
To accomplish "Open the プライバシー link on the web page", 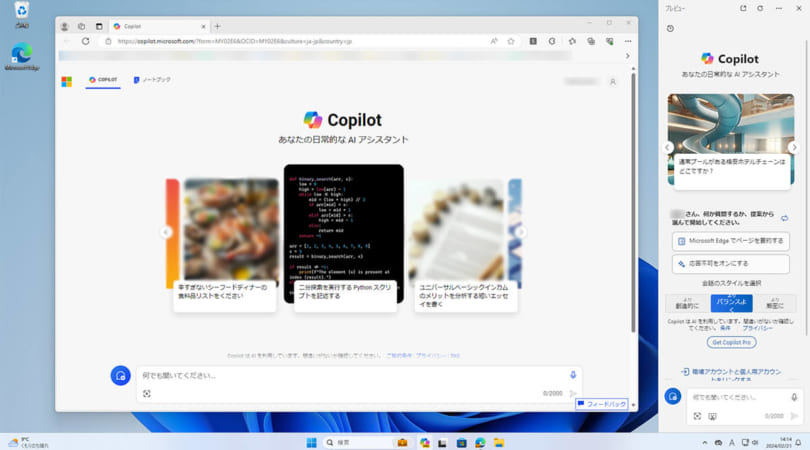I will click(431, 355).
